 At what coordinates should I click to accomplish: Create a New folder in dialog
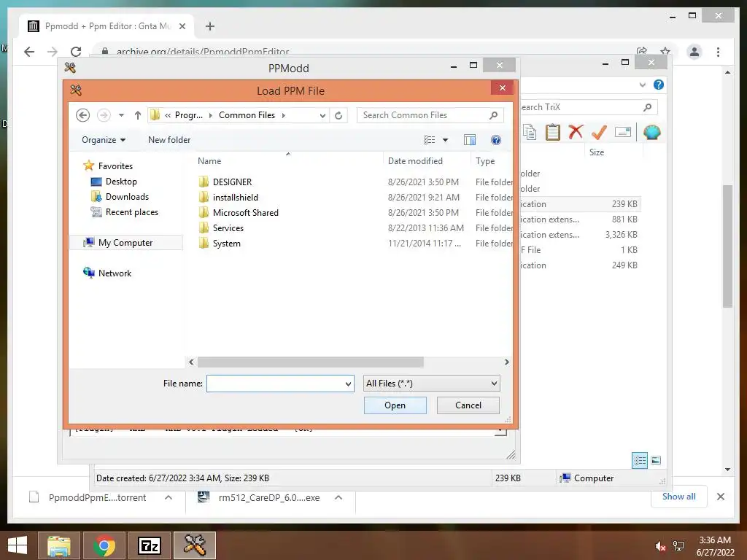tap(169, 140)
